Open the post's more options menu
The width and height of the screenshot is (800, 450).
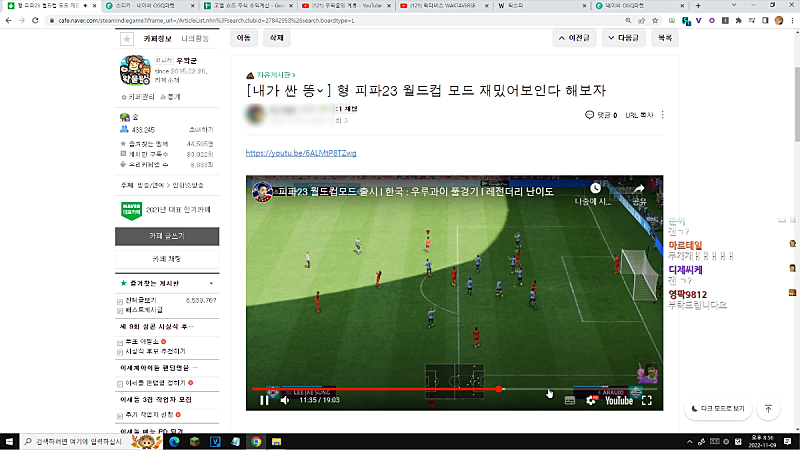tap(663, 115)
